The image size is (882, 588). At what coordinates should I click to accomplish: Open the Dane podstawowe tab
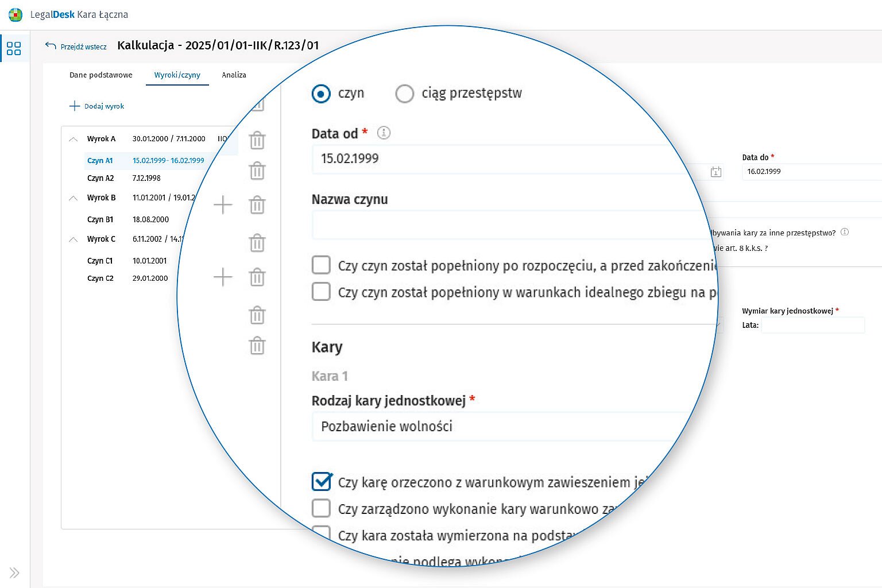pos(101,75)
